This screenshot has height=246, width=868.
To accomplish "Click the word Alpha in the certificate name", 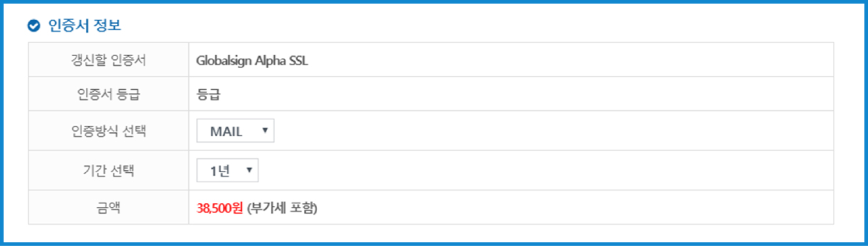I will 270,61.
